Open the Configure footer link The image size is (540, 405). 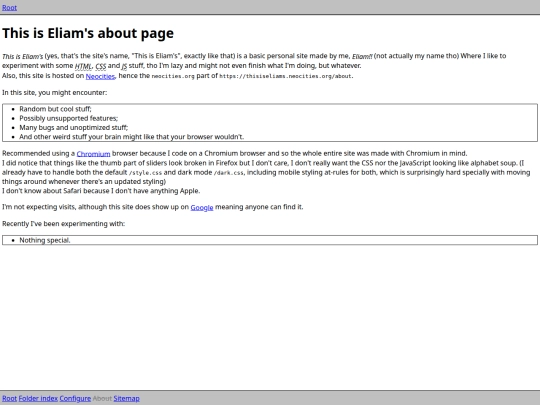tap(75, 398)
